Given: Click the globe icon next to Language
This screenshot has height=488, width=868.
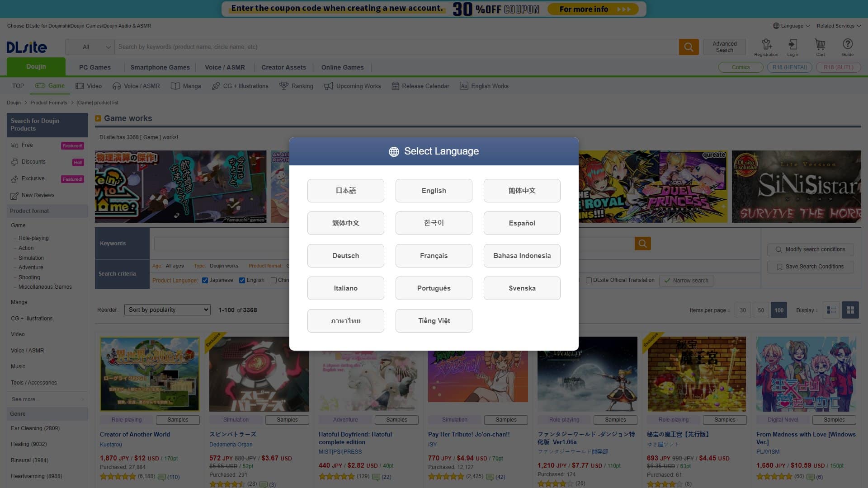Looking at the screenshot, I should [x=776, y=26].
